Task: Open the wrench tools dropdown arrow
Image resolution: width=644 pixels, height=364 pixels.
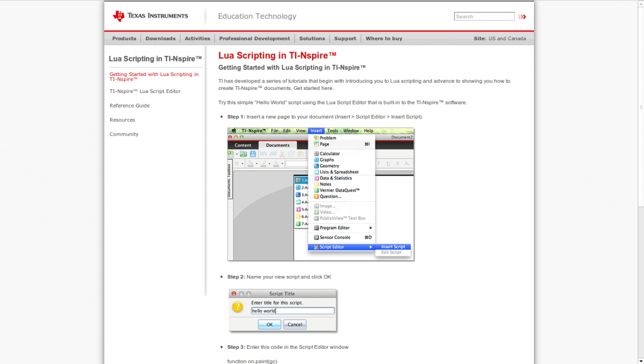Action: click(x=242, y=163)
